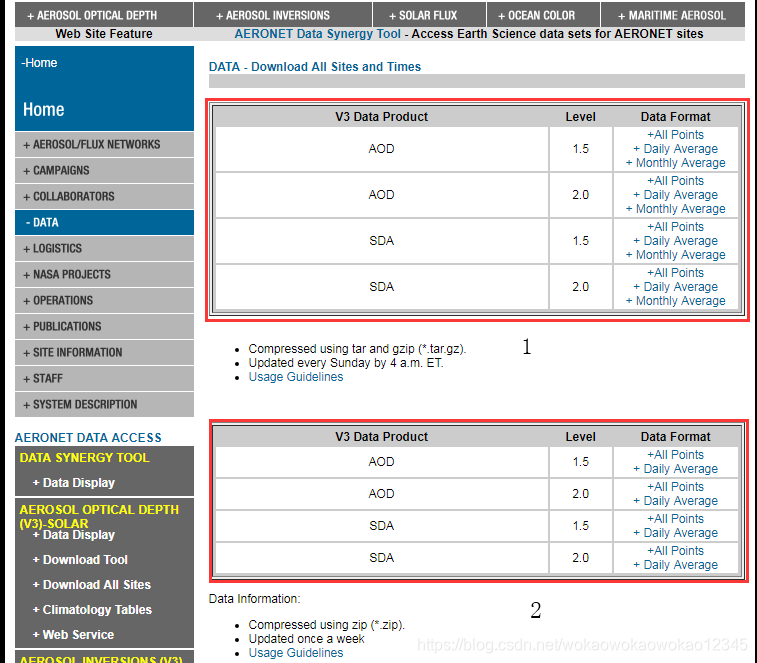Image resolution: width=757 pixels, height=663 pixels.
Task: Download SDA Level 2.0 Daily Average zip
Action: coord(675,564)
